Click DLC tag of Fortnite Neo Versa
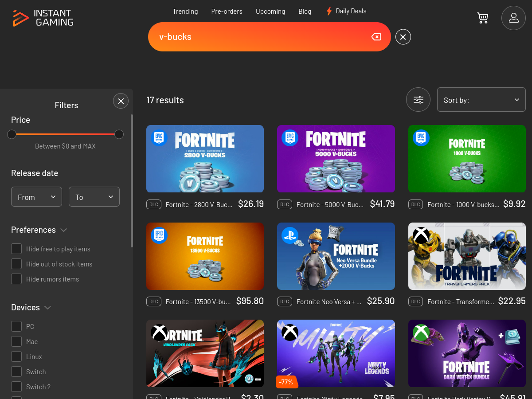This screenshot has height=399, width=532. tap(285, 301)
